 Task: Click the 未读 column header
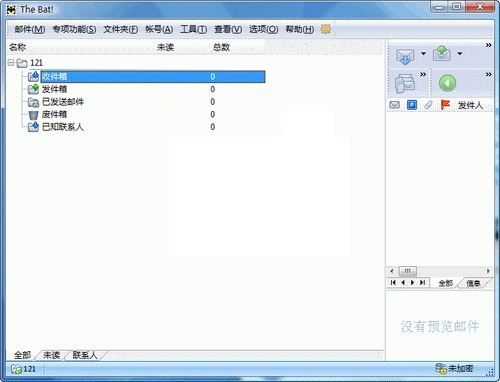[165, 47]
